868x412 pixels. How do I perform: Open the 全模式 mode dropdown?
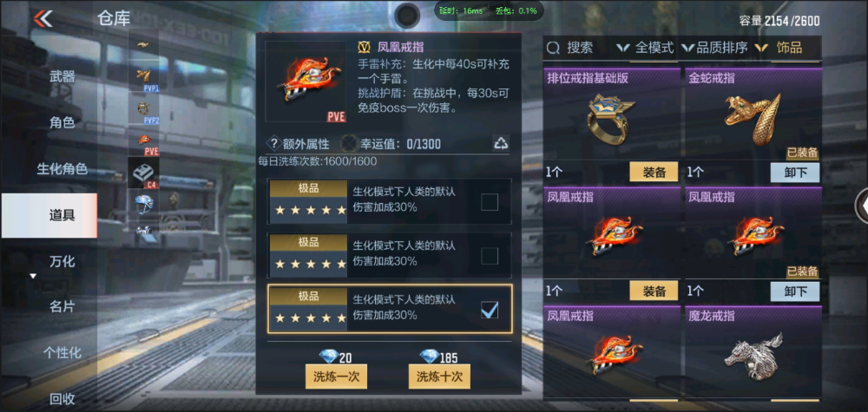(646, 48)
